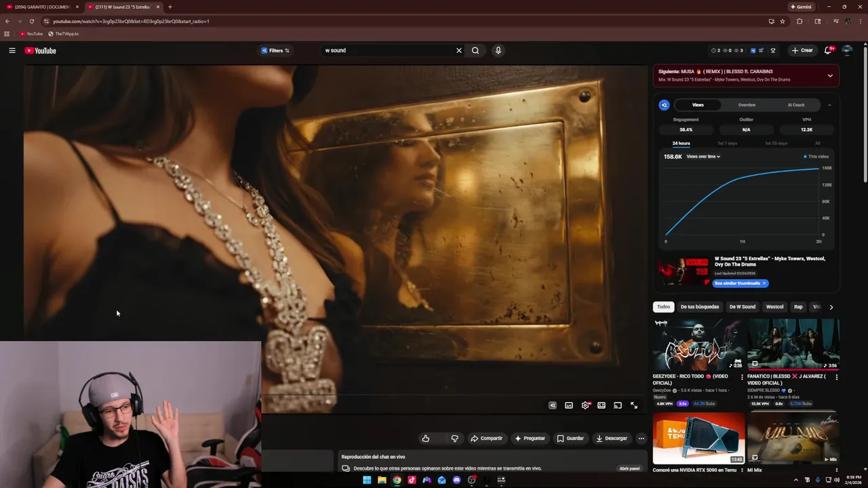Viewport: 868px width, 488px height.
Task: Open options for GEEZYDEE video card
Action: pos(742,377)
